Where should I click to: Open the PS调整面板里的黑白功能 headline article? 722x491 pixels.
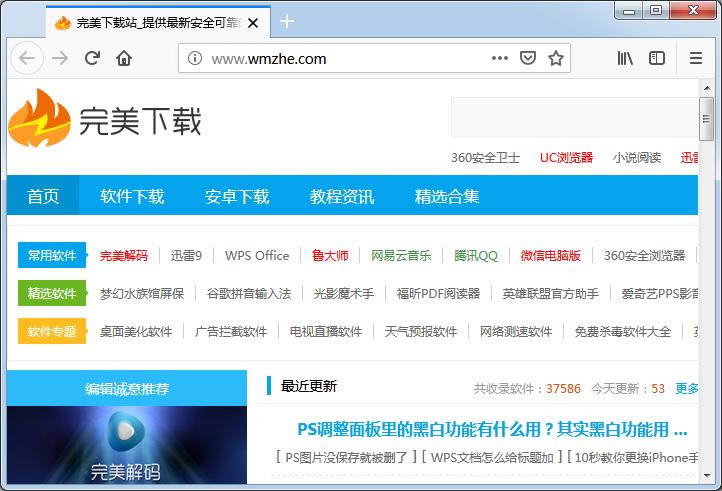[x=492, y=429]
